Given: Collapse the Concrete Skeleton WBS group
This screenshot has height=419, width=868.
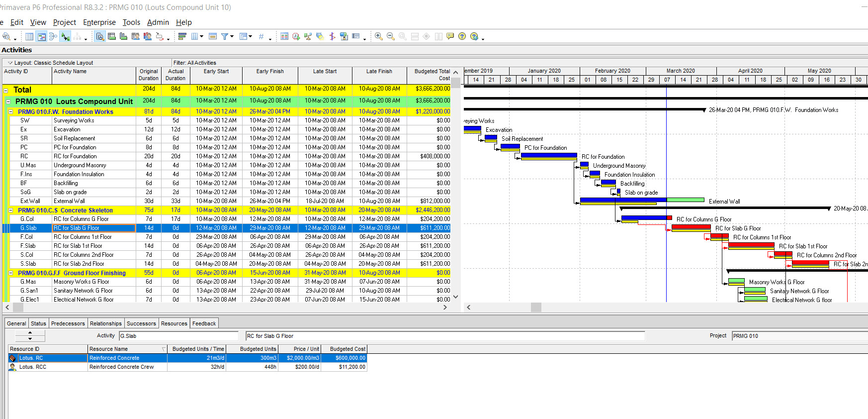Looking at the screenshot, I should pos(11,210).
